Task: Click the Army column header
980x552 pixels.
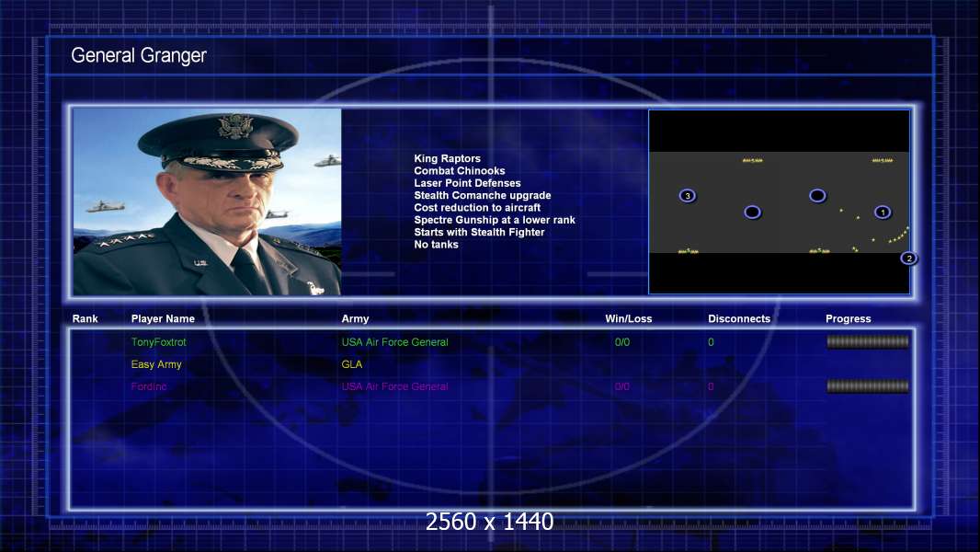Action: [x=355, y=319]
